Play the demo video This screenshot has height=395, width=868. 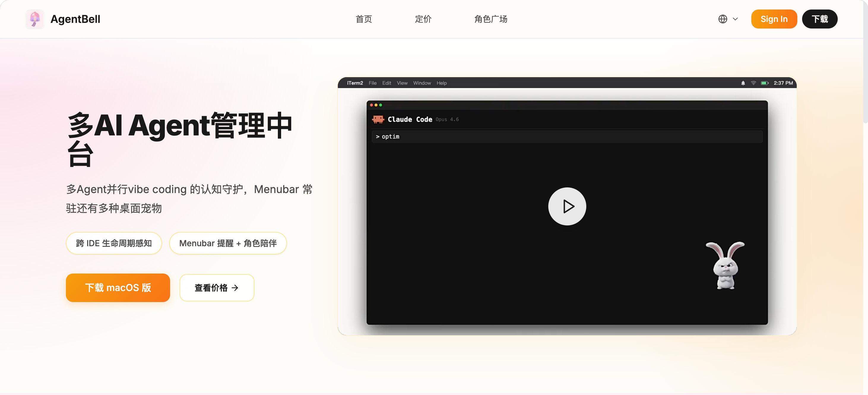(x=567, y=206)
